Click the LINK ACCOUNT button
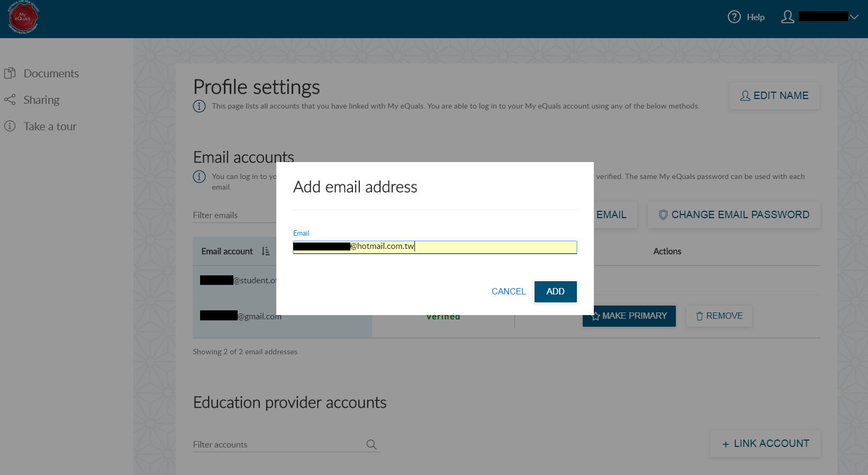 (x=765, y=444)
